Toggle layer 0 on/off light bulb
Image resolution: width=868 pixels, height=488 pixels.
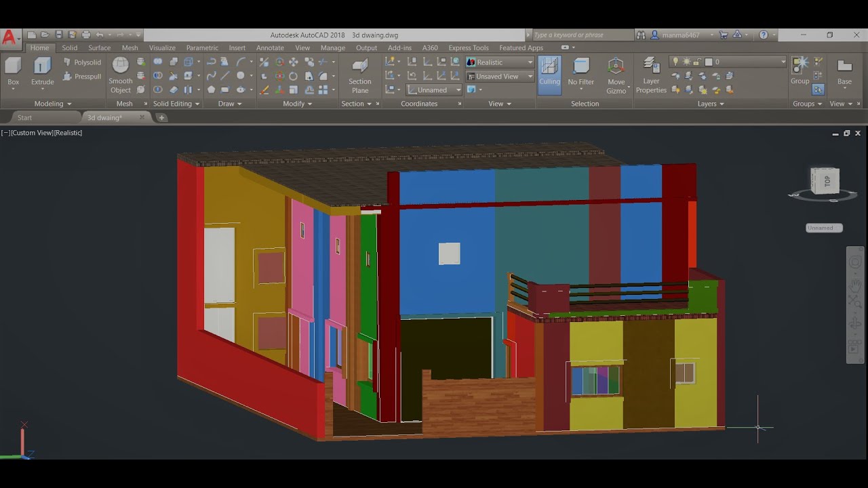tap(675, 62)
